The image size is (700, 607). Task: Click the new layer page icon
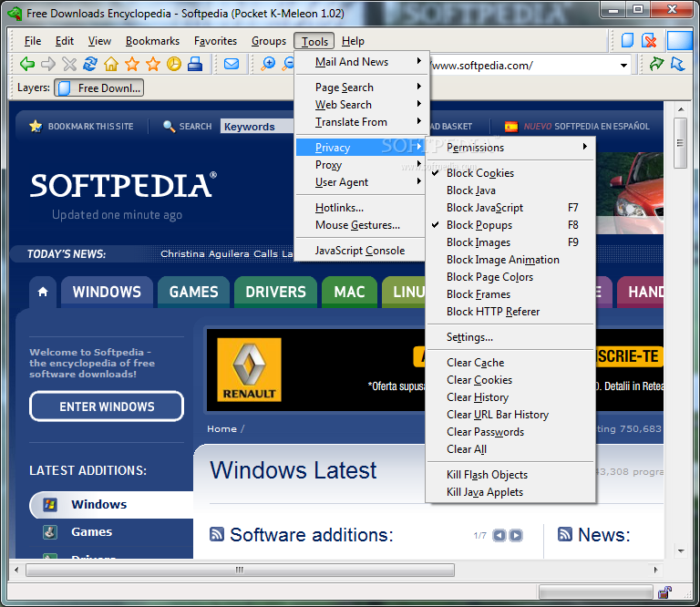pos(628,40)
